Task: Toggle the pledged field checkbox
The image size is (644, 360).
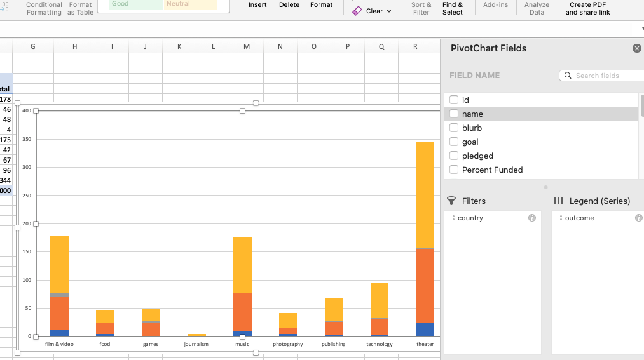Action: coord(454,156)
